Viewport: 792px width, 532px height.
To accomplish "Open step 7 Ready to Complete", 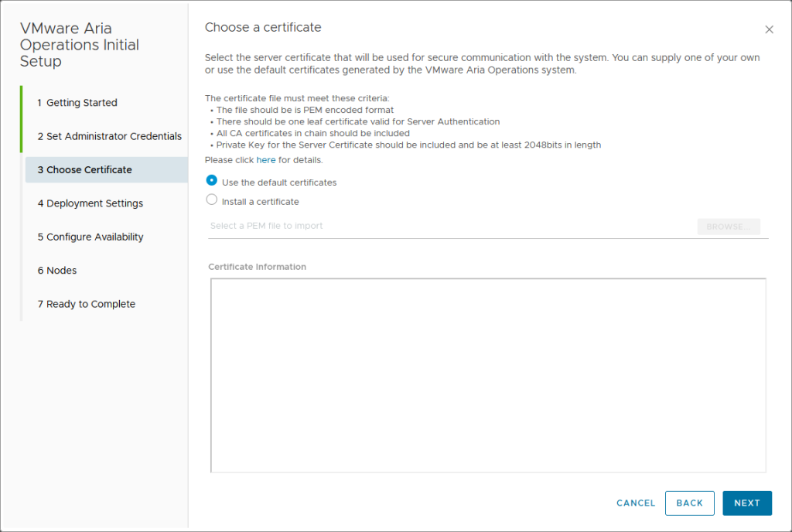I will [87, 304].
